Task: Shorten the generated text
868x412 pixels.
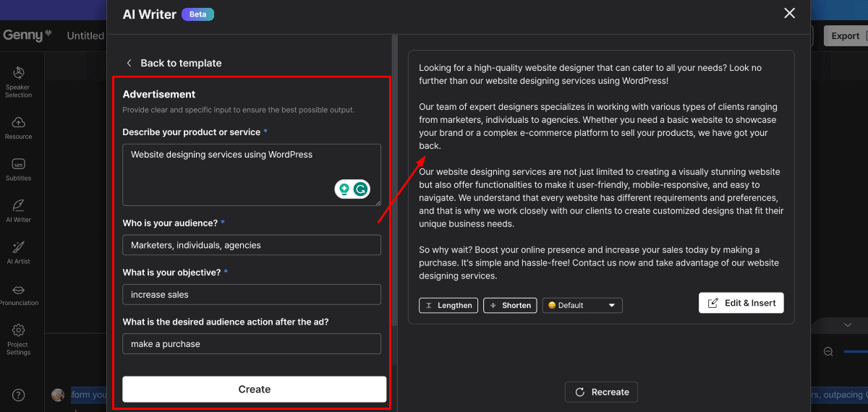Action: pyautogui.click(x=510, y=305)
